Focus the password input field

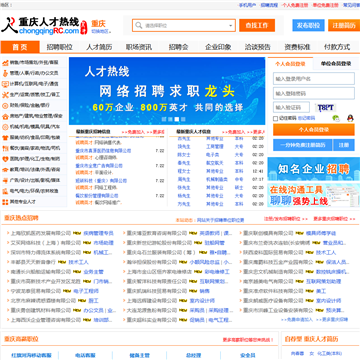(x=314, y=94)
